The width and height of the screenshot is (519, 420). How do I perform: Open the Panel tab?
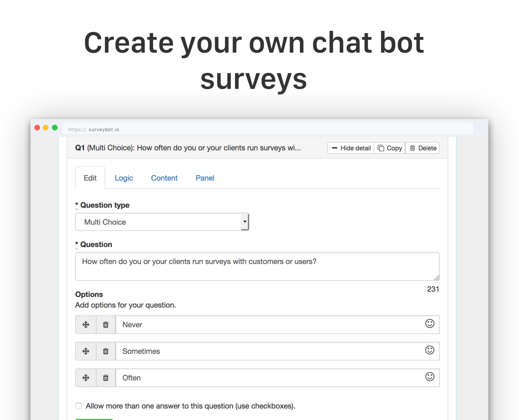[x=205, y=178]
